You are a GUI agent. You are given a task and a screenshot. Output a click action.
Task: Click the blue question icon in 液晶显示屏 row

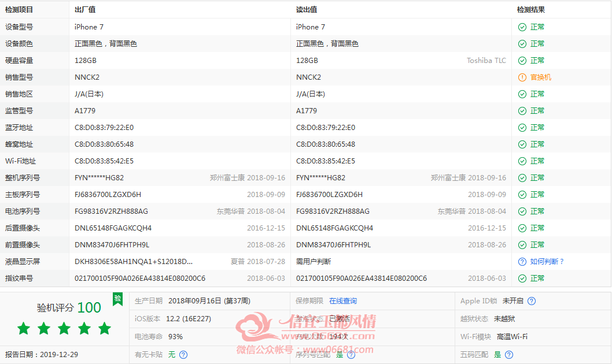(x=522, y=262)
